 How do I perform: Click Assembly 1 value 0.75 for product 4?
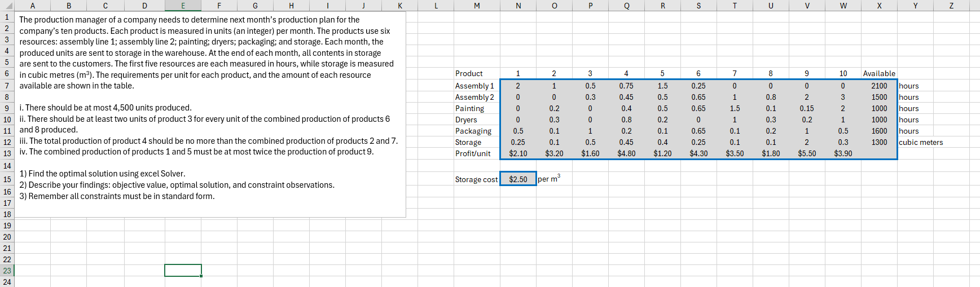point(626,86)
